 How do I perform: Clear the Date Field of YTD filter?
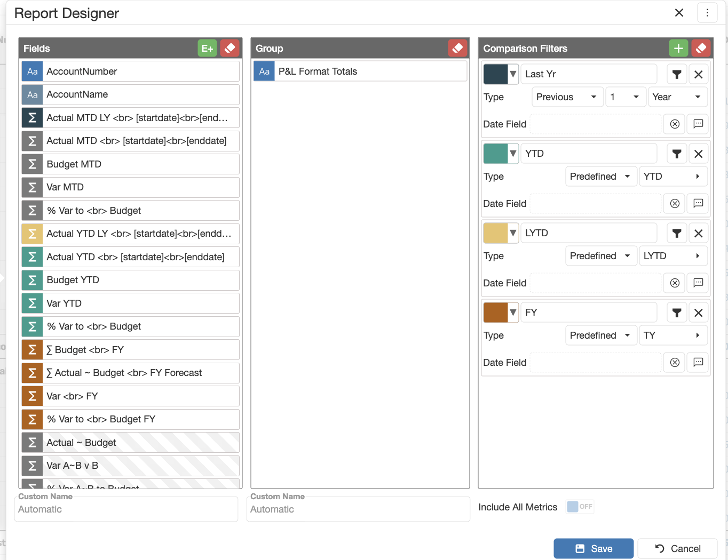(675, 203)
